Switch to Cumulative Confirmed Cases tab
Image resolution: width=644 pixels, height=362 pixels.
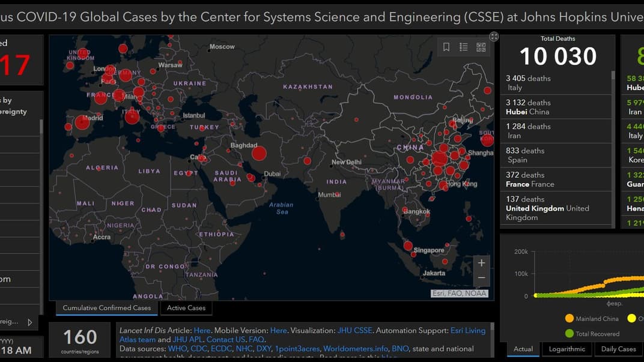[107, 308]
